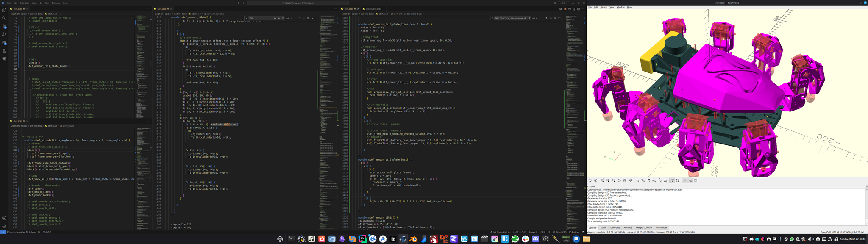Click stef_armour_tibia breadcrumb in middle editor
The image size is (868, 244).
214,14
